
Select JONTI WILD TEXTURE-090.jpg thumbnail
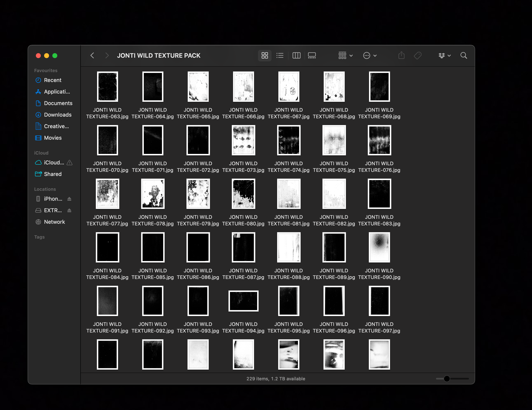379,247
